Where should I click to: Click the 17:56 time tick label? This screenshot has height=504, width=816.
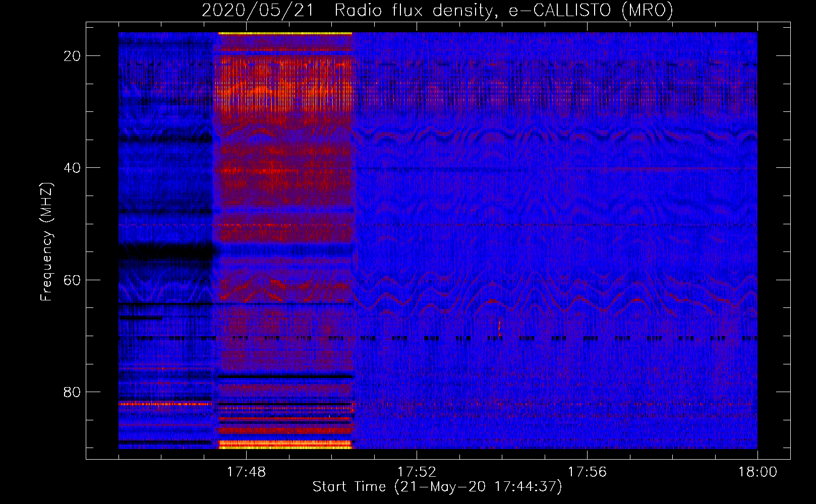coord(587,472)
